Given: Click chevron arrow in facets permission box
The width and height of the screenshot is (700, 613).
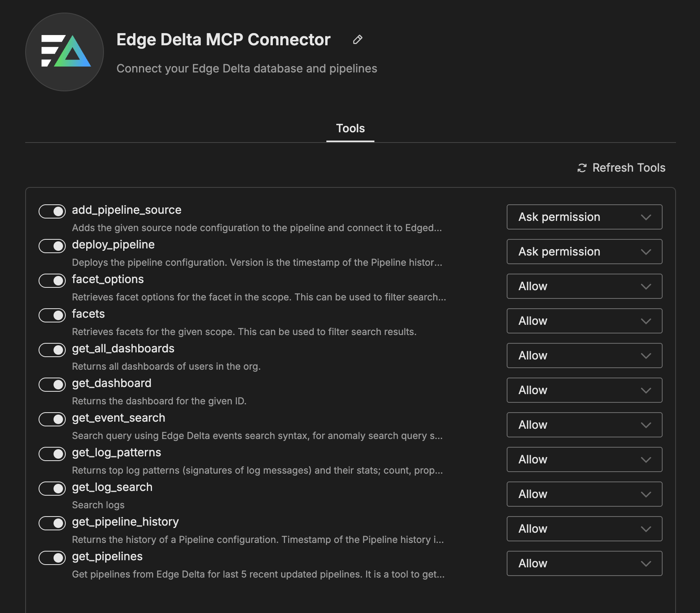Looking at the screenshot, I should pos(646,321).
